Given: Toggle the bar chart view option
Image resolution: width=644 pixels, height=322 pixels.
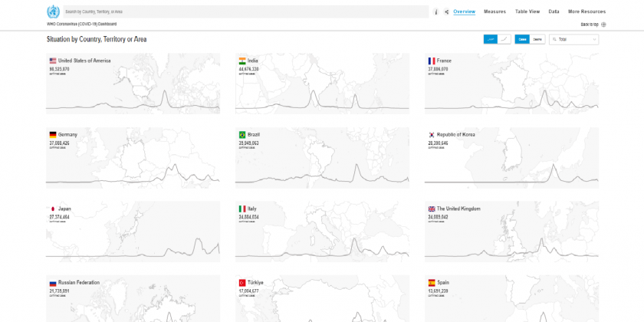Looking at the screenshot, I should [490, 39].
